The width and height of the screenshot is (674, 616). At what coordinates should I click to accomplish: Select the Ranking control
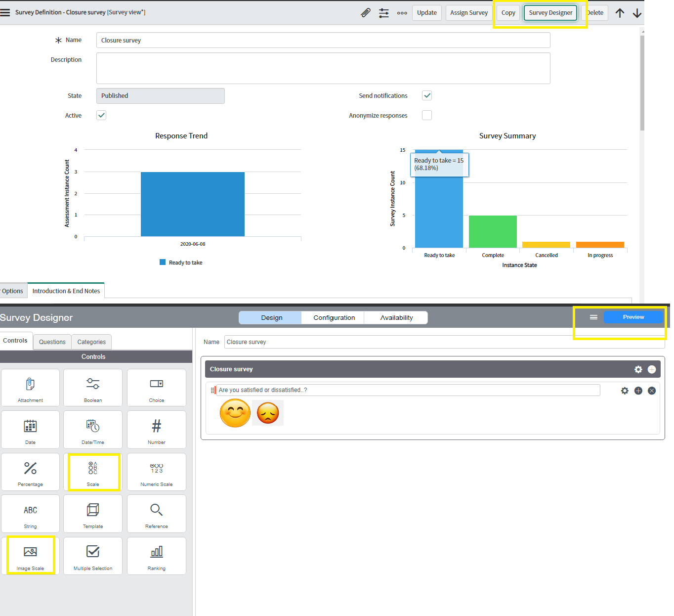pyautogui.click(x=156, y=556)
